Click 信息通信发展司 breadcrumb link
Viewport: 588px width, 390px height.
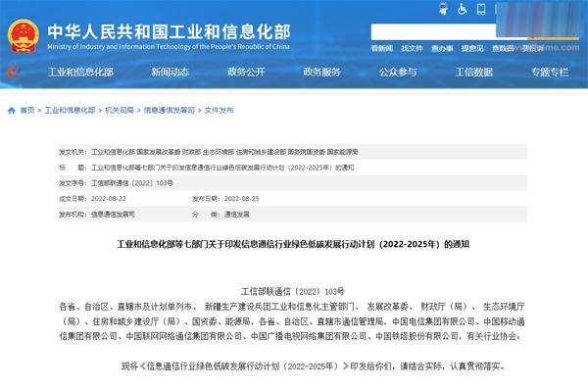click(x=170, y=111)
